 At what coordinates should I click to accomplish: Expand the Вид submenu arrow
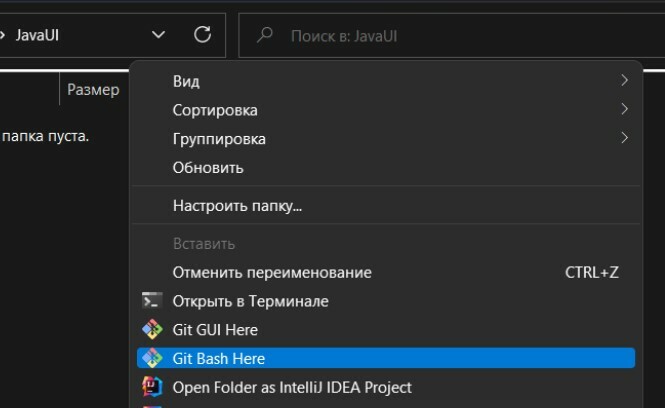(624, 81)
